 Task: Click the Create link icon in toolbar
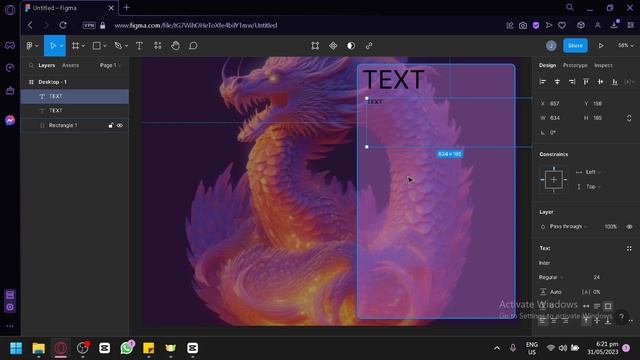tap(369, 46)
